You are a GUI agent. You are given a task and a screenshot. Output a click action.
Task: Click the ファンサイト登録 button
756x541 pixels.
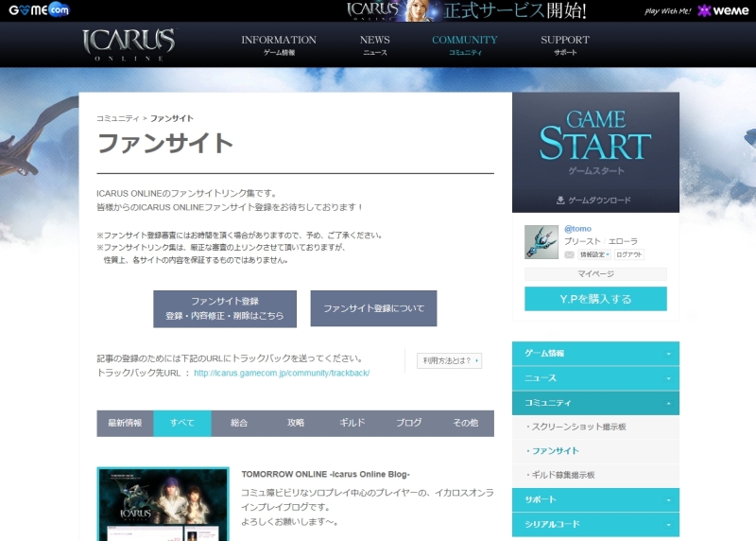(225, 309)
